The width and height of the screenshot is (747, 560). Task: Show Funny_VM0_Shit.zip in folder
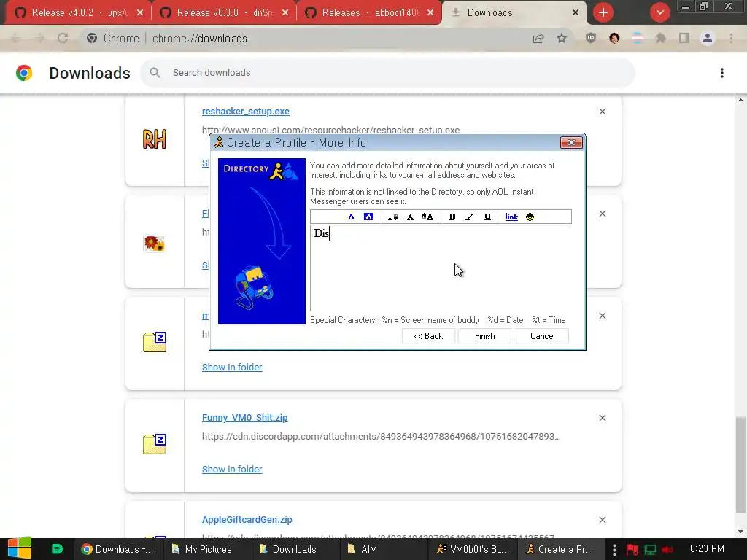[232, 469]
